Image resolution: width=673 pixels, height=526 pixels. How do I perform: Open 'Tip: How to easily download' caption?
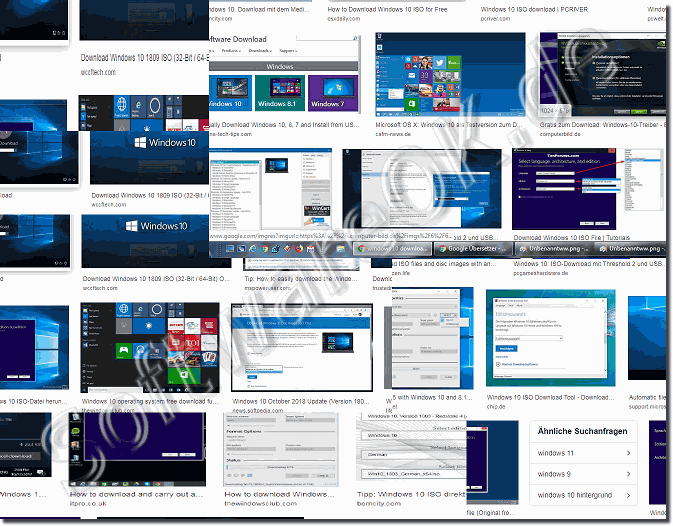coord(300,278)
